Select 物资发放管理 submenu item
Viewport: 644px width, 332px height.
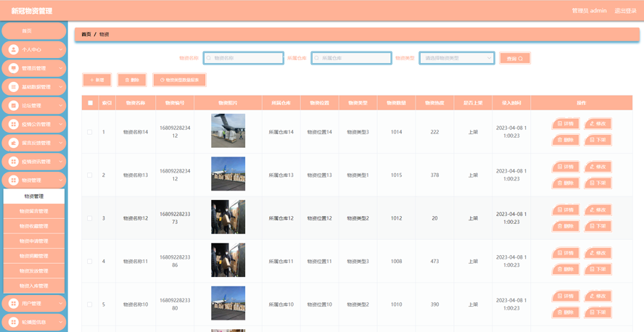click(x=34, y=271)
